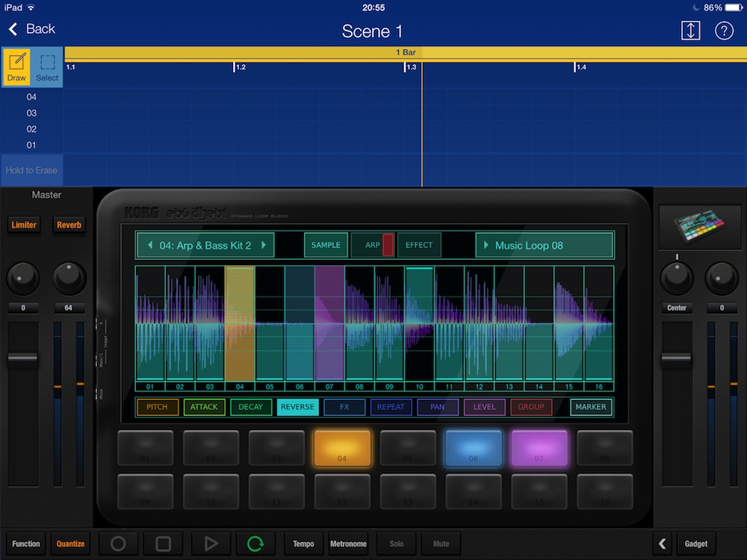Toggle the vertical expand view icon
Image resolution: width=747 pixels, height=560 pixels.
coord(690,31)
